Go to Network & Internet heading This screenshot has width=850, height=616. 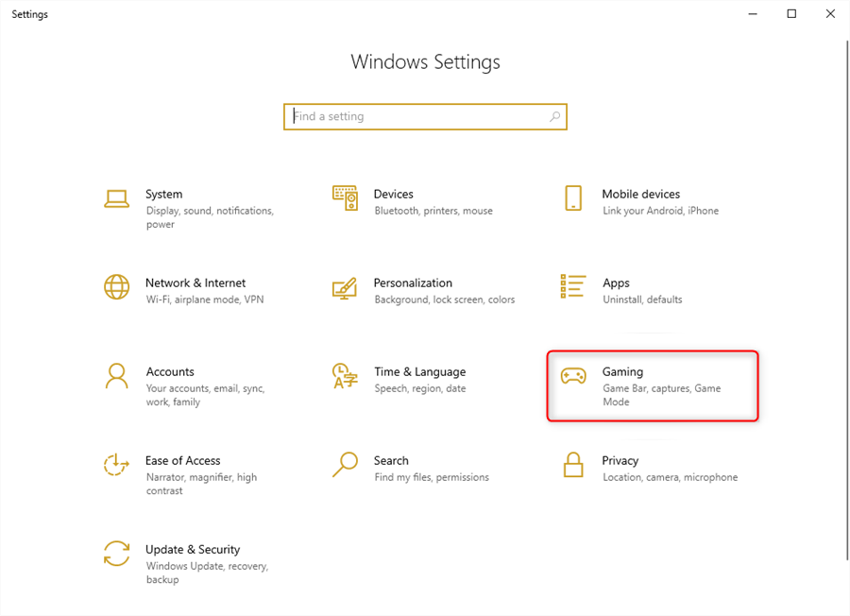[x=195, y=283]
